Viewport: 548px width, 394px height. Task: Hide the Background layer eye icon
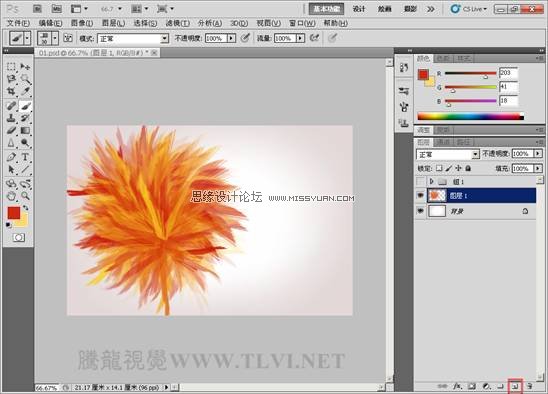[420, 211]
